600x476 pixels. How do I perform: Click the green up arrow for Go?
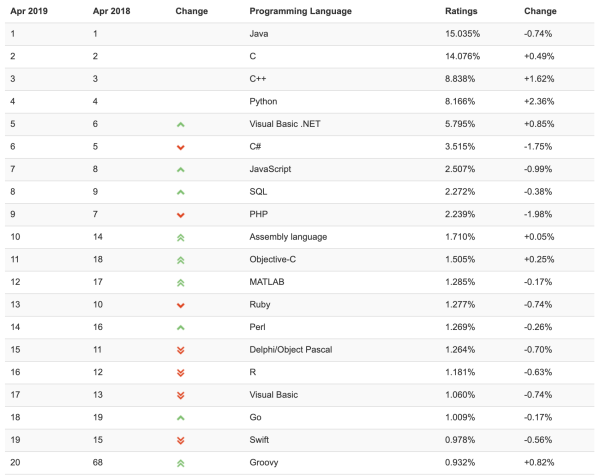point(181,418)
